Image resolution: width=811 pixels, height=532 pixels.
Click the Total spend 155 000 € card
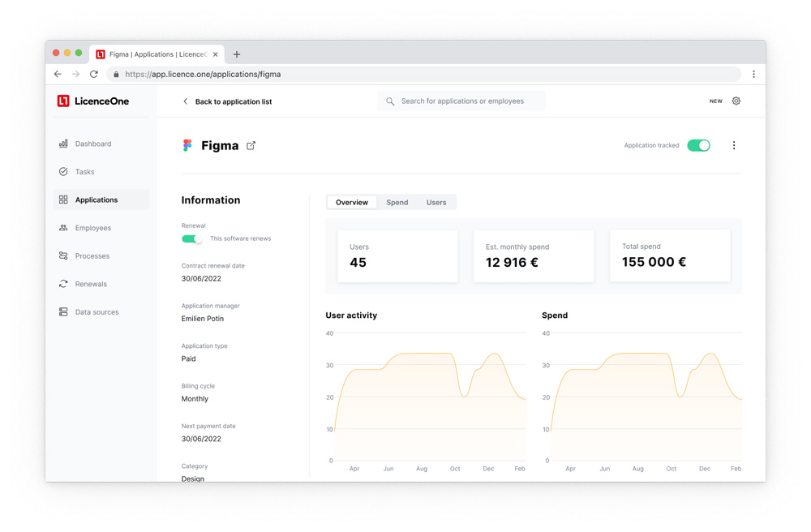coord(670,256)
